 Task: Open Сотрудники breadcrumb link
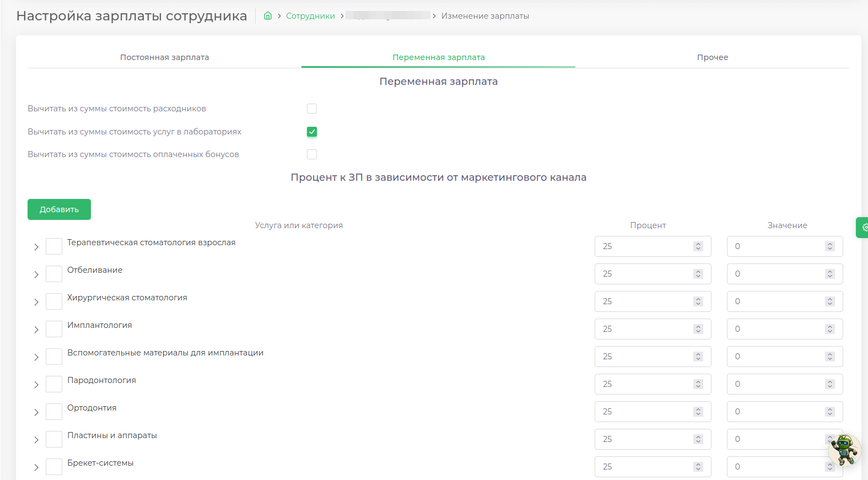click(310, 16)
